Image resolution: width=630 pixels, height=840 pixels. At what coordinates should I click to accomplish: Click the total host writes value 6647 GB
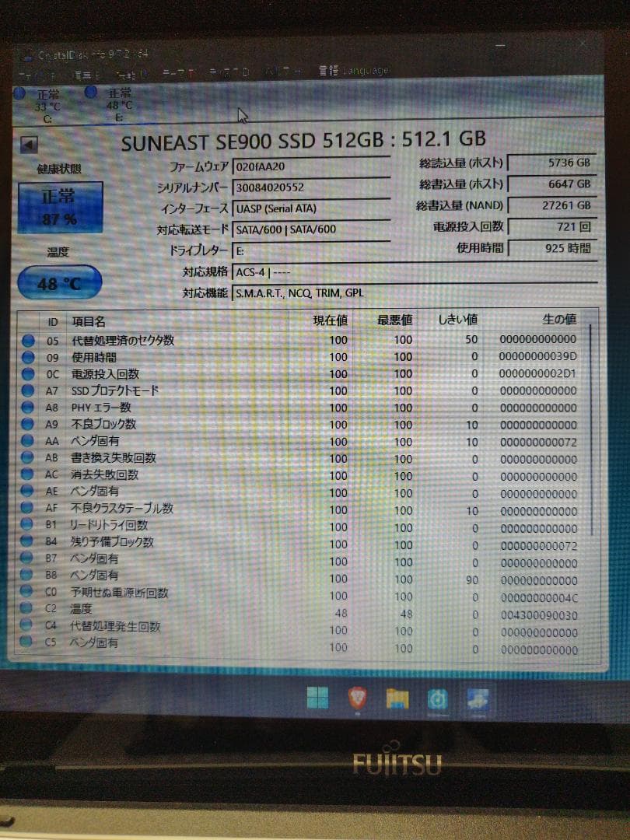pyautogui.click(x=551, y=184)
